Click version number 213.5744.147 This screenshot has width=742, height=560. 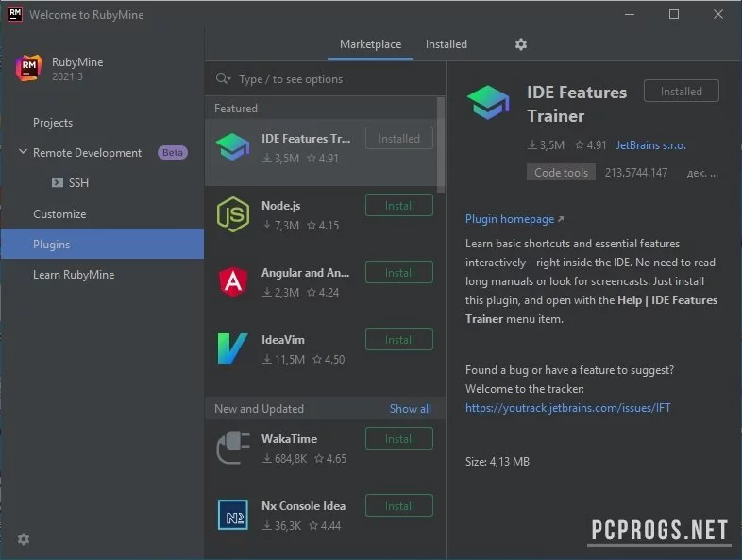[636, 172]
